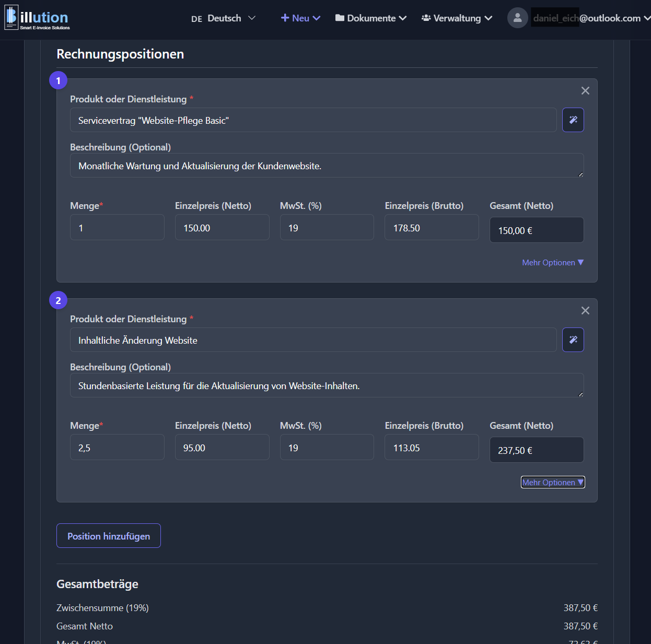Image resolution: width=651 pixels, height=644 pixels.
Task: Click Menge field with value 2,5
Action: (117, 448)
